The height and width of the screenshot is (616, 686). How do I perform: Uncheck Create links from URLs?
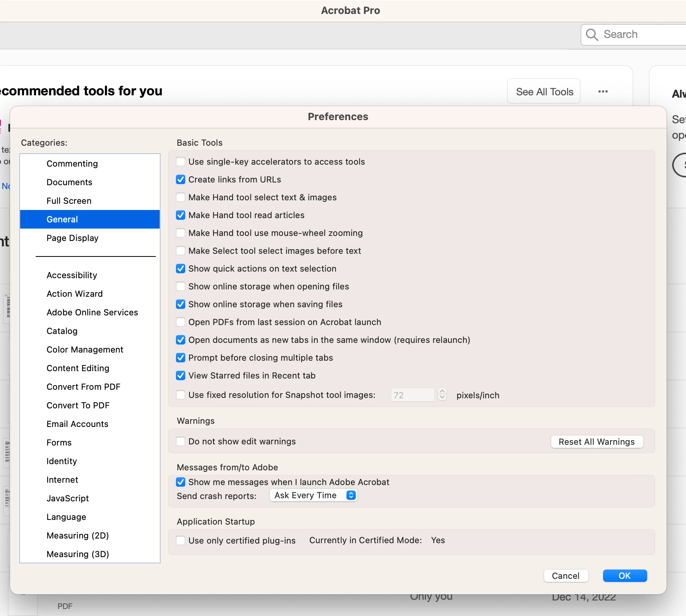coord(181,179)
